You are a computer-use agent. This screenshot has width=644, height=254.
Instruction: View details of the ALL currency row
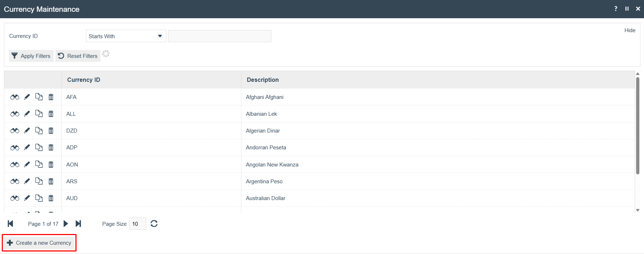tap(15, 114)
